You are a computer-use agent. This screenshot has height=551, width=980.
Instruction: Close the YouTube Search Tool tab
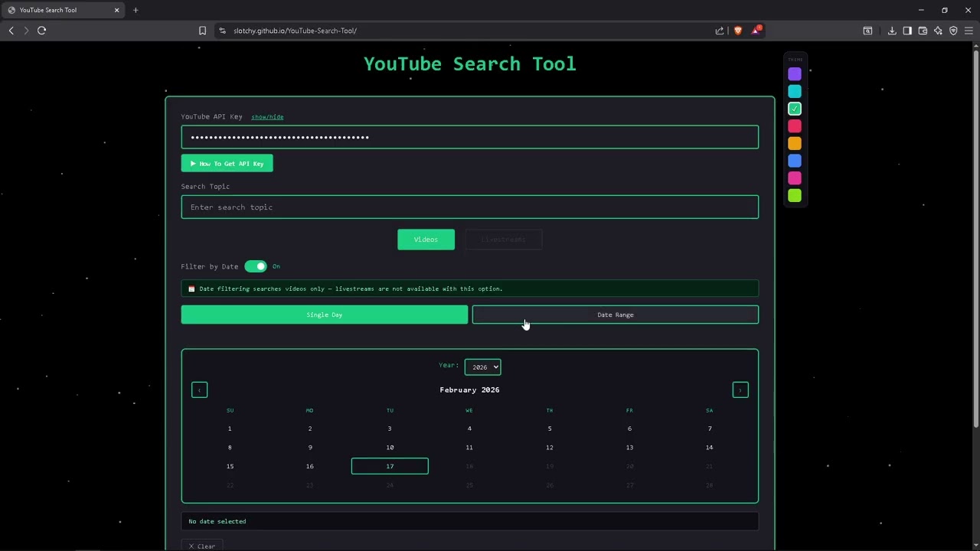tap(116, 10)
